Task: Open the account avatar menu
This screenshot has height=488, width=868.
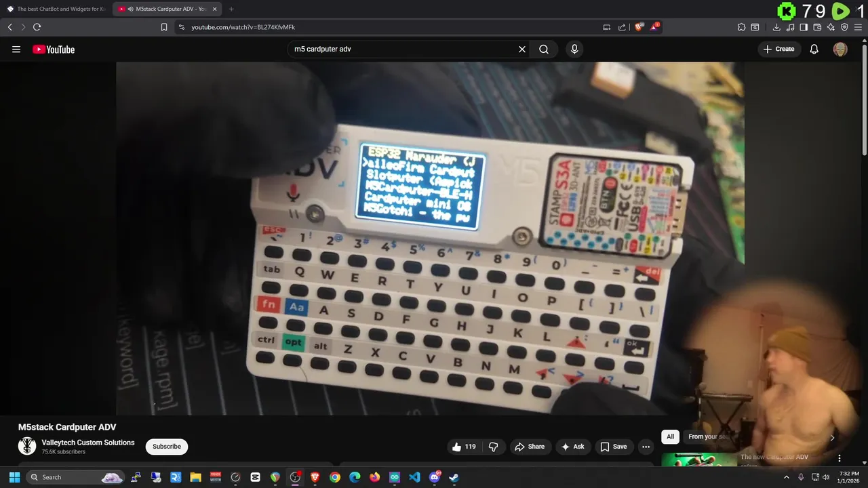Action: tap(840, 49)
